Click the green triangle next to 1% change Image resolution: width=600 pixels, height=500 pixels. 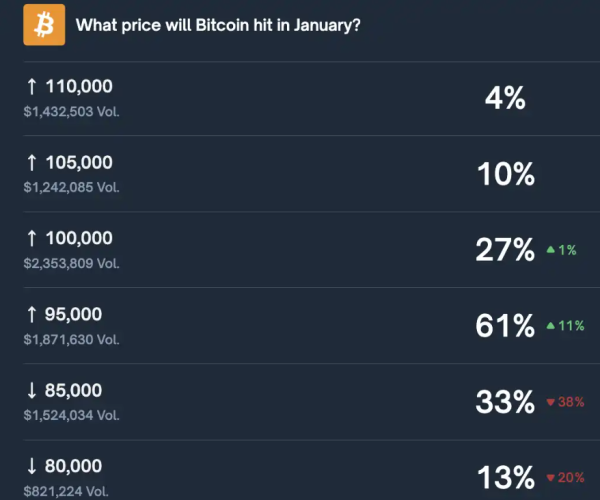(551, 250)
